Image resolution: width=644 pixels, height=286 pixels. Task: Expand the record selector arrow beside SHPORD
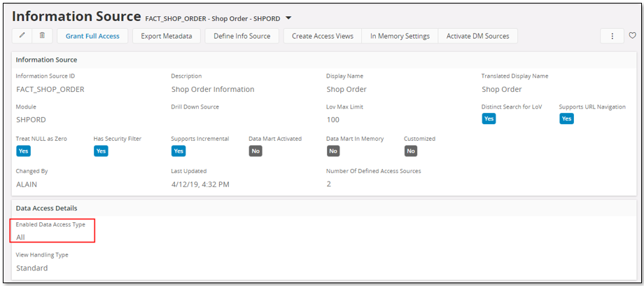coord(288,18)
